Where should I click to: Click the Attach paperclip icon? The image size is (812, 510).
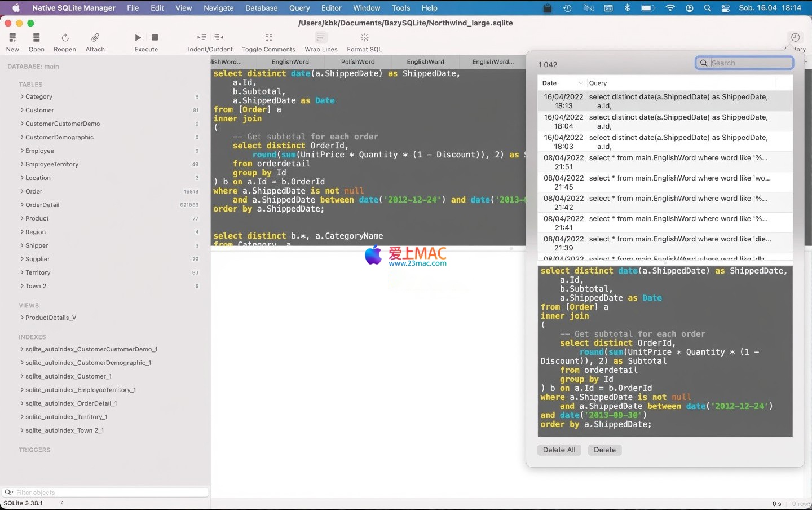pyautogui.click(x=95, y=38)
